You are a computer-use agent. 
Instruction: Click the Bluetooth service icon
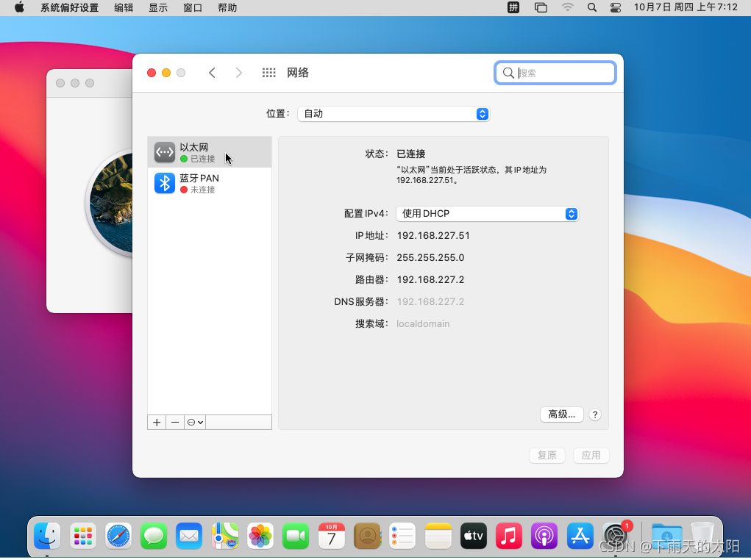(164, 183)
